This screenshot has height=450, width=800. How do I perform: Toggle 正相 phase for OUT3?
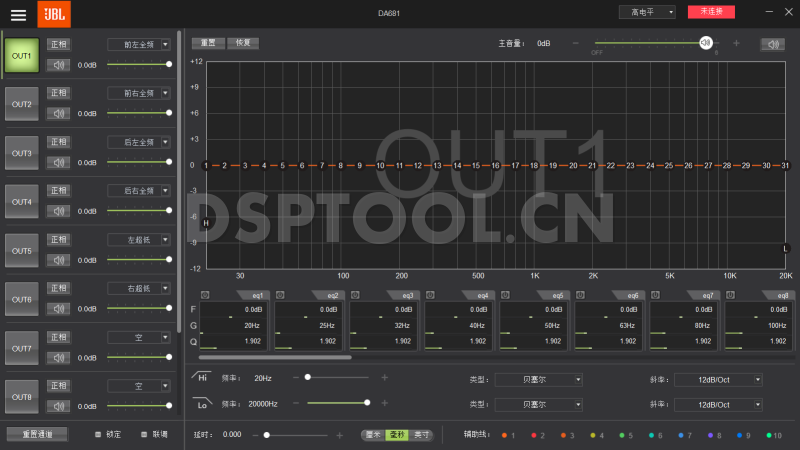59,142
